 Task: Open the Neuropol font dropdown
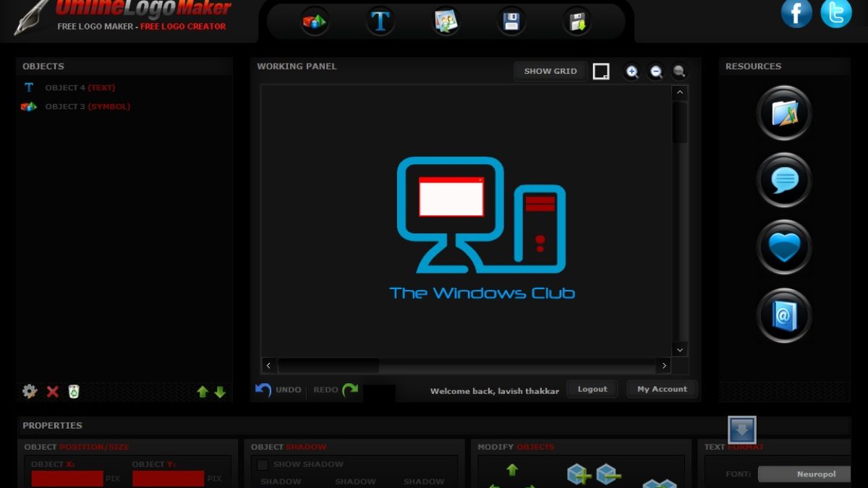pos(804,474)
